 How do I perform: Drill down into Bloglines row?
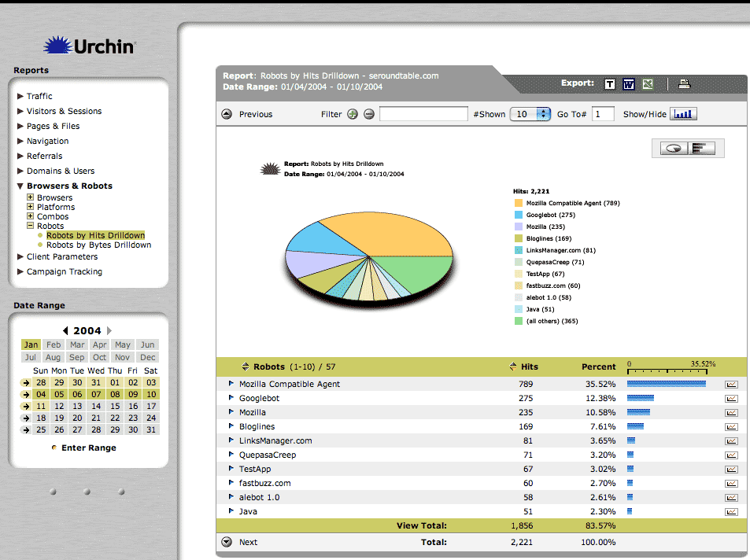tap(231, 426)
